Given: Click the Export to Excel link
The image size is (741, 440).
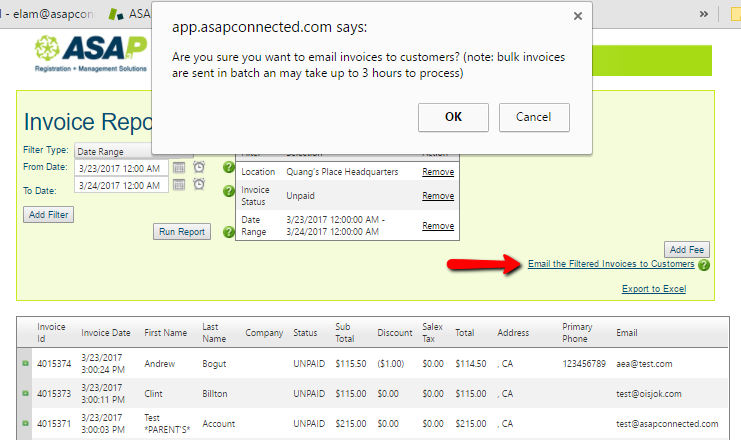Looking at the screenshot, I should [653, 289].
